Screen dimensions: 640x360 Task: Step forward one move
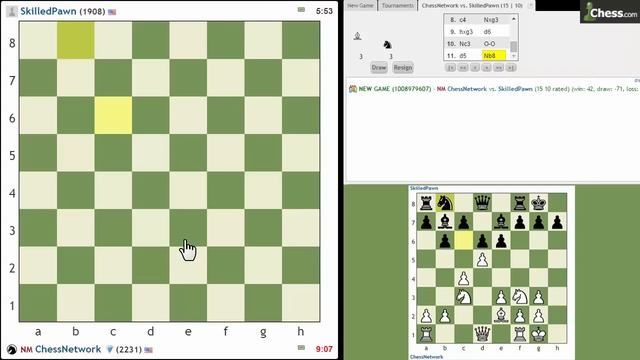click(487, 68)
